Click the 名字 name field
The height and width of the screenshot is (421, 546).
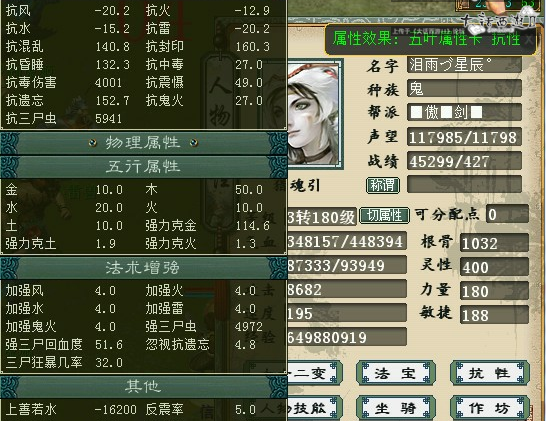464,65
